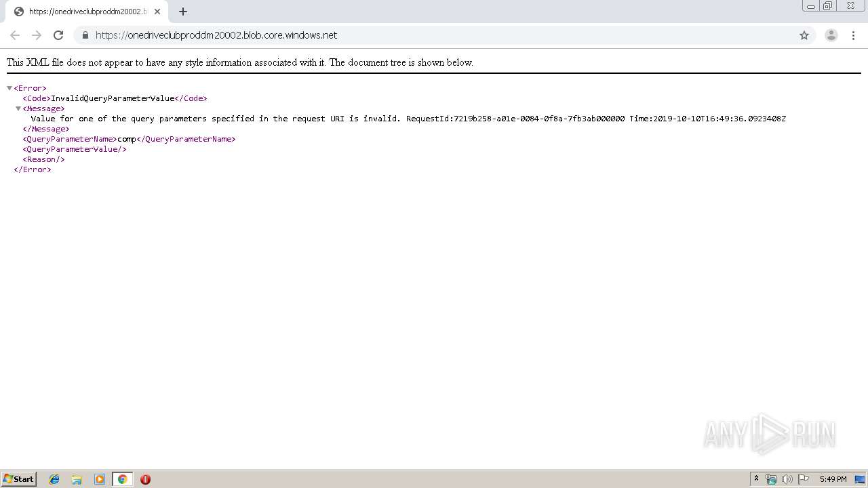Open the network tray icon
The height and width of the screenshot is (488, 868).
771,479
